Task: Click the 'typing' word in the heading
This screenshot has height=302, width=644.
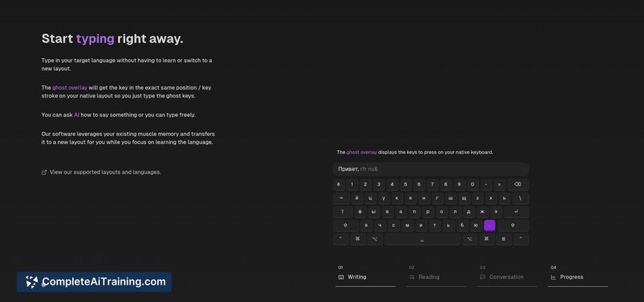Action: tap(95, 39)
